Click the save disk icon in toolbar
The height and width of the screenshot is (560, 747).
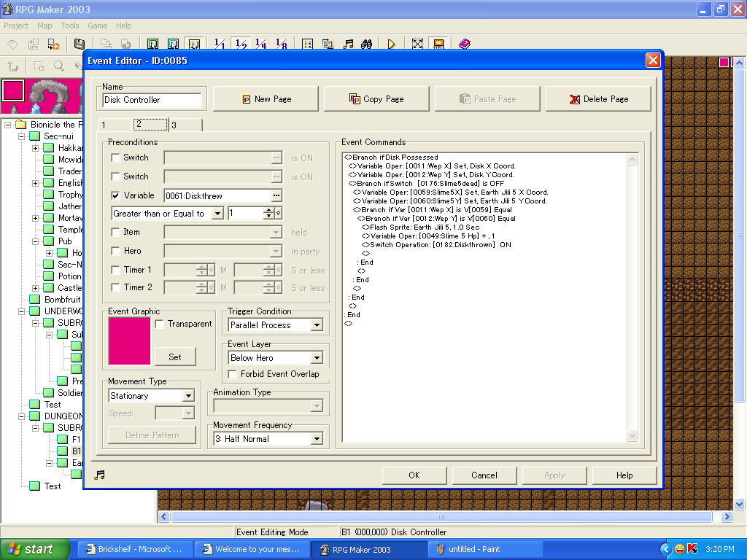80,44
